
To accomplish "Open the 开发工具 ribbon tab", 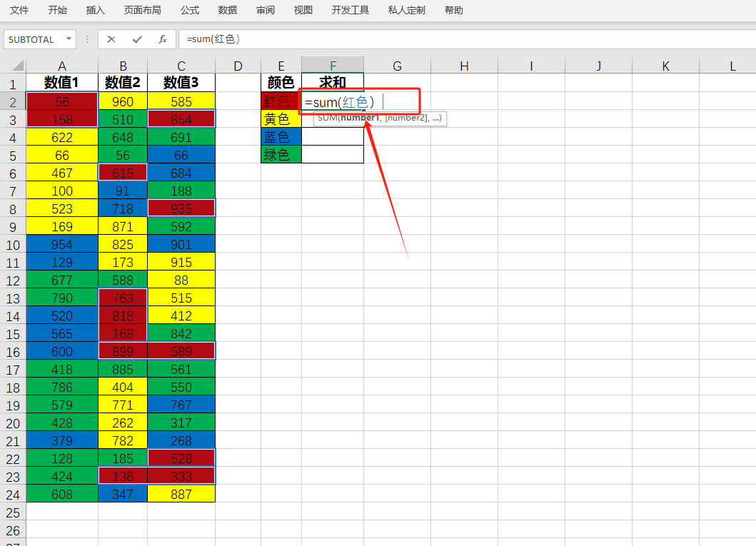I will [x=351, y=10].
